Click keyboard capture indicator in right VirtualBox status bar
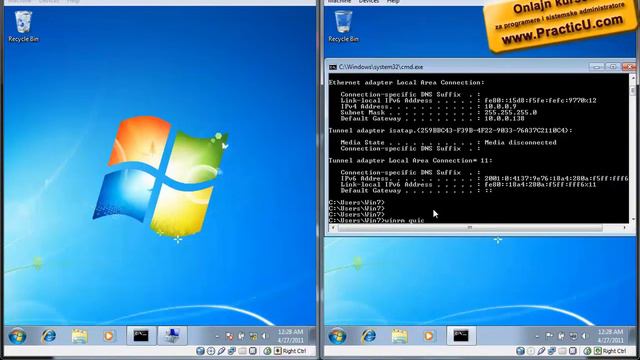The height and width of the screenshot is (360, 640). pos(598,351)
